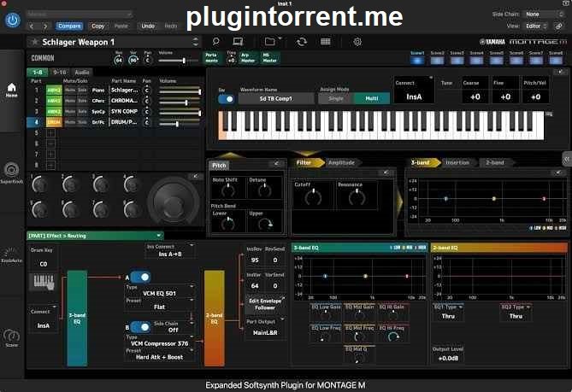The image size is (572, 392).
Task: Select the 2-band tab
Action: coord(495,162)
